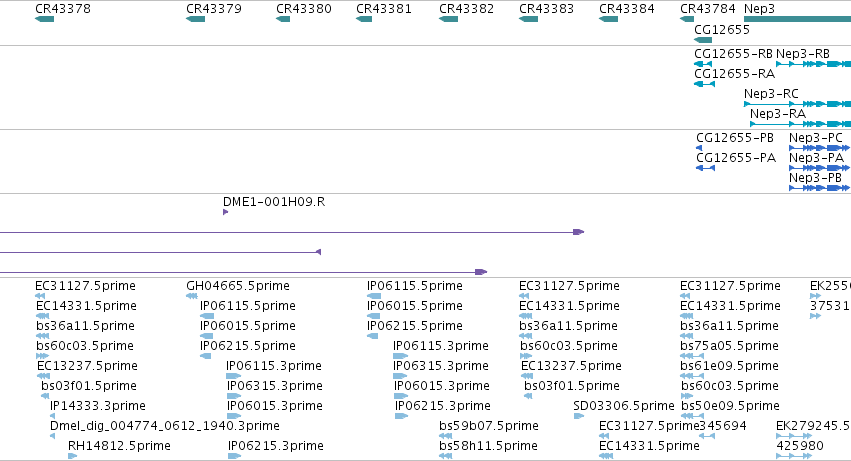The image size is (851, 461).
Task: Click the Nep3-PB protein glyph
Action: pos(820,188)
